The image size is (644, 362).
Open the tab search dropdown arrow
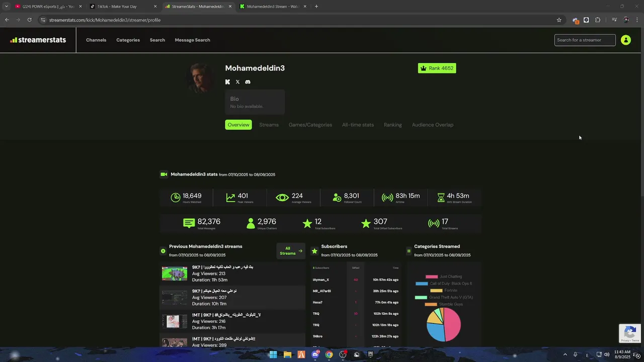coord(6,7)
